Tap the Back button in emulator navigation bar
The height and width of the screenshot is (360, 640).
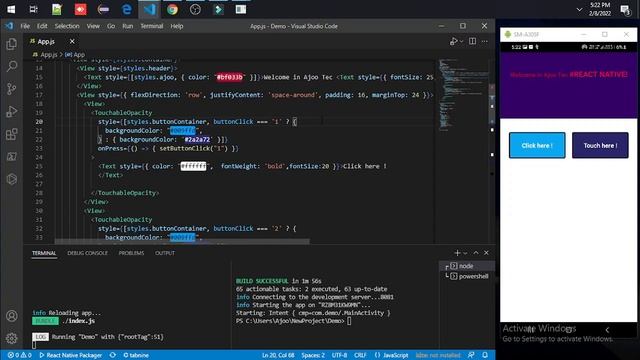[x=607, y=330]
